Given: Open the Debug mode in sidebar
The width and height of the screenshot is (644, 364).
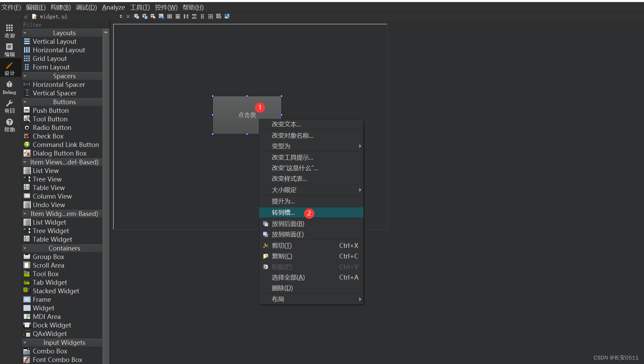Looking at the screenshot, I should (10, 87).
